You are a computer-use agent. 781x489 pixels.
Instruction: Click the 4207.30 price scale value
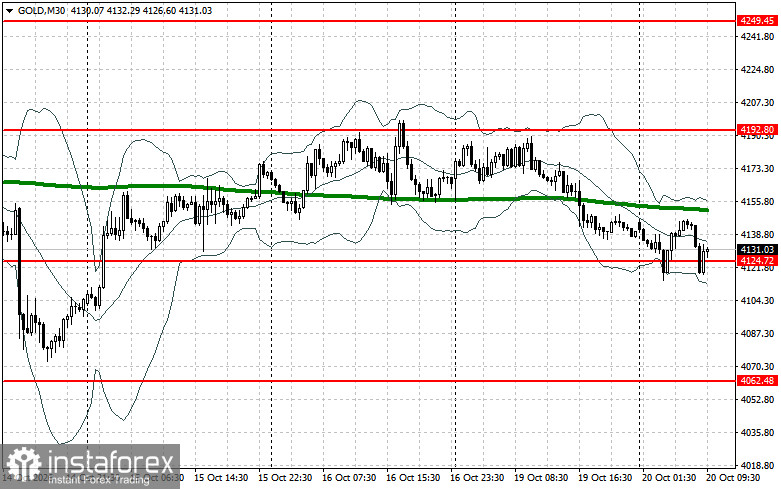click(x=758, y=103)
